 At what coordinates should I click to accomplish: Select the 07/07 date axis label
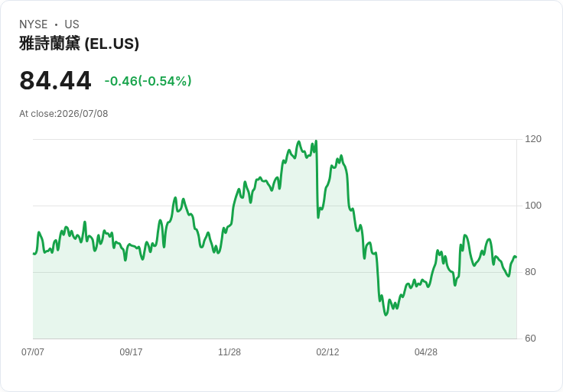33,352
